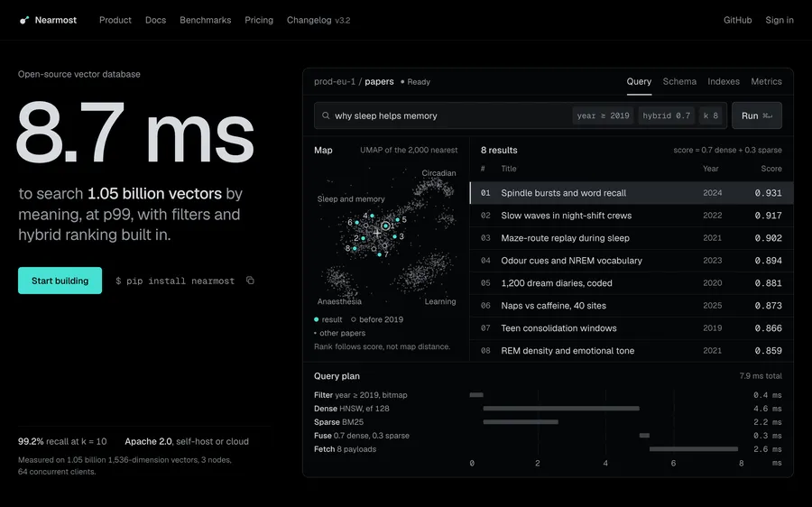Select result 'REM density and emotional tone'
The image size is (812, 507).
coord(632,351)
